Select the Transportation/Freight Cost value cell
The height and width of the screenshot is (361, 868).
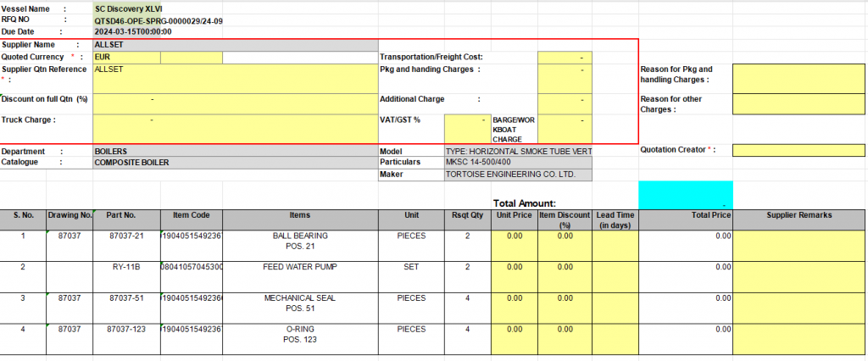pos(564,57)
